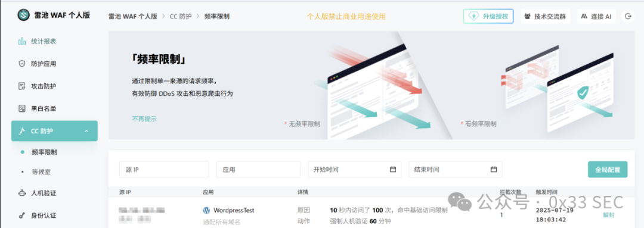Focus the 应用 filter field
The width and height of the screenshot is (644, 228).
pos(258,169)
